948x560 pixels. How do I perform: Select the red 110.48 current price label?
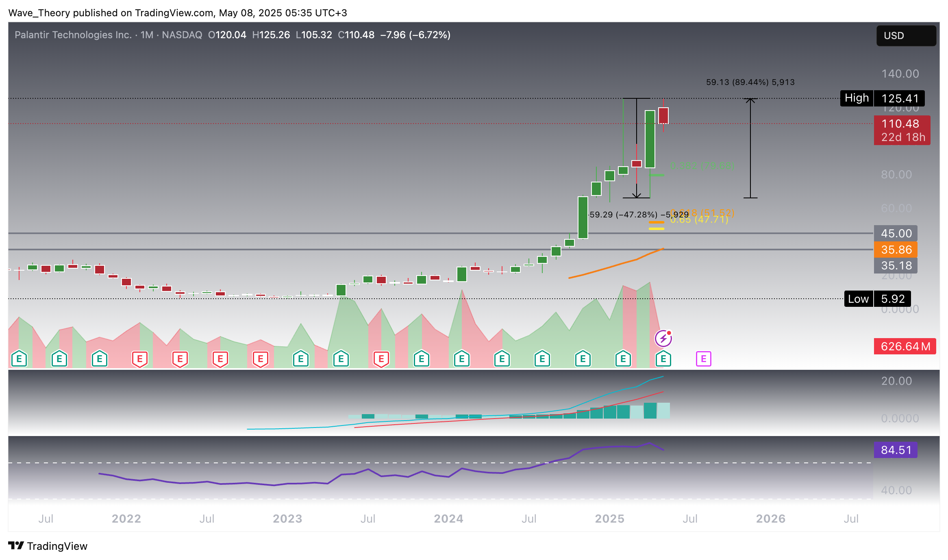[x=902, y=130]
